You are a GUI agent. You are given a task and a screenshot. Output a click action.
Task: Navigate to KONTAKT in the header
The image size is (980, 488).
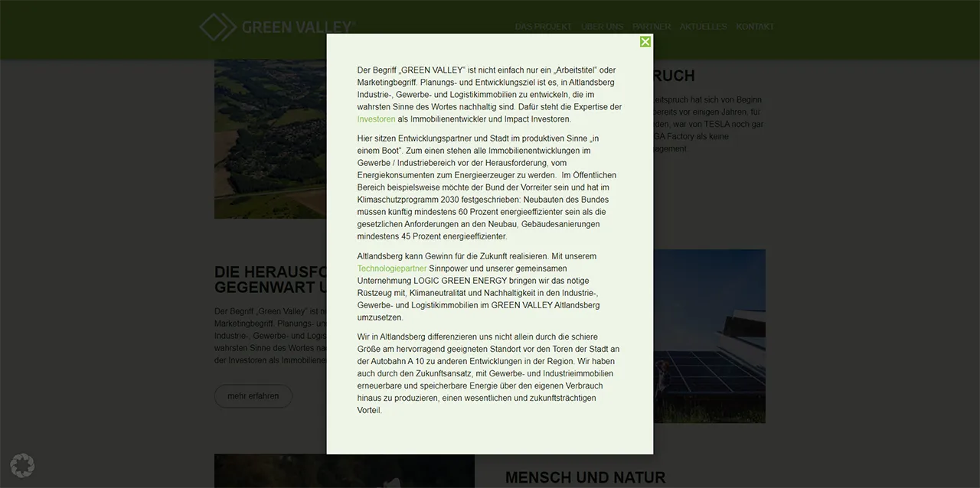pyautogui.click(x=755, y=27)
